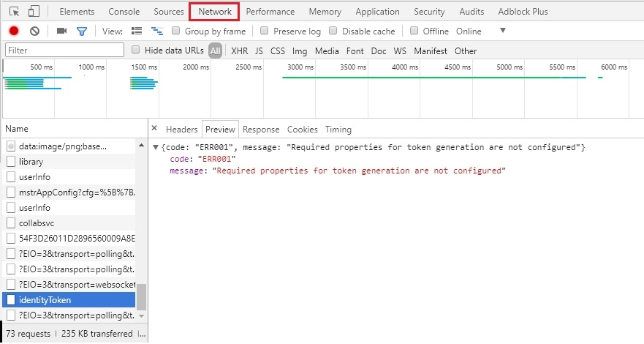Switch to large request rows view icon
The height and width of the screenshot is (344, 644).
click(137, 31)
